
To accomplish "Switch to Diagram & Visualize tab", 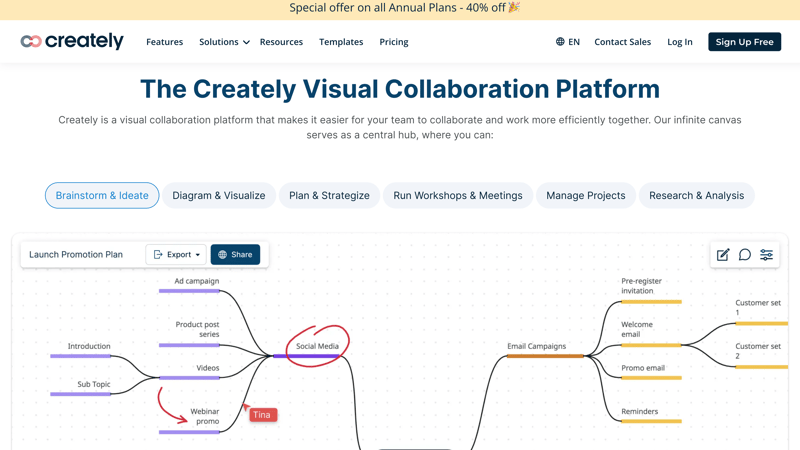I will point(219,195).
